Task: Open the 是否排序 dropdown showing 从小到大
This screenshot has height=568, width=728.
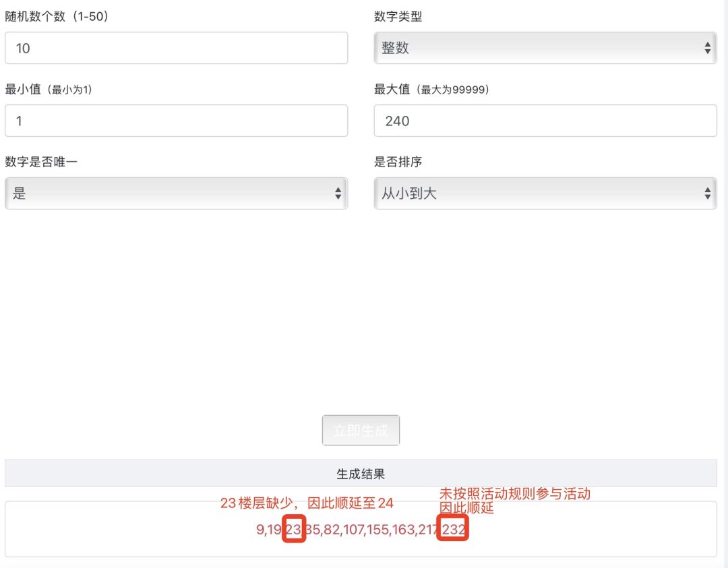Action: pos(545,194)
